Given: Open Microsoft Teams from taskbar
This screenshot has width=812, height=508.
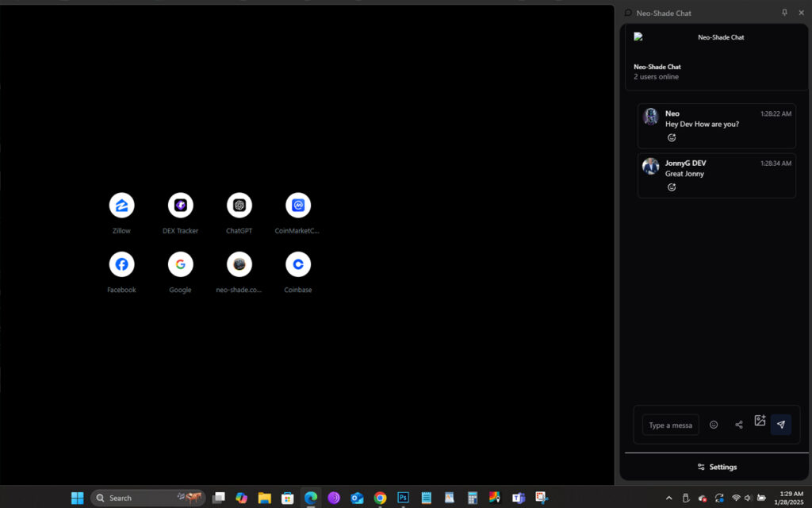Looking at the screenshot, I should pos(519,498).
